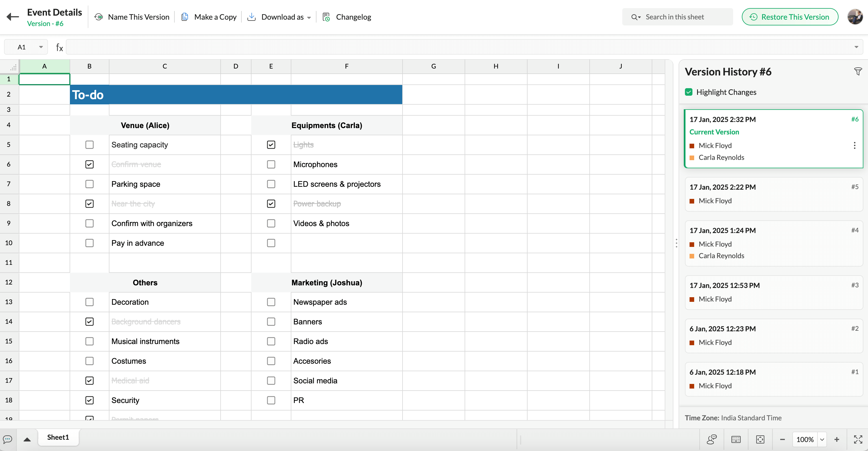Image resolution: width=868 pixels, height=451 pixels.
Task: Open the zoom percentage dropdown
Action: coord(822,439)
